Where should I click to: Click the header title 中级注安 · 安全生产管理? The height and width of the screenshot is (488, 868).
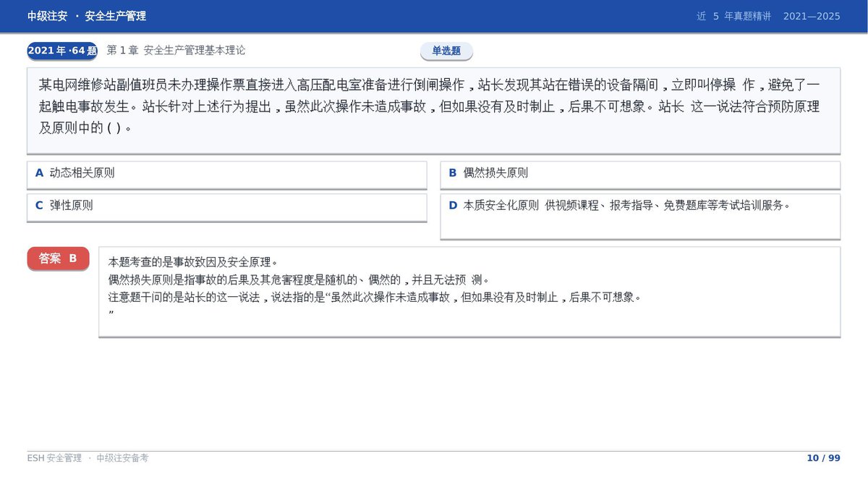[x=87, y=16]
